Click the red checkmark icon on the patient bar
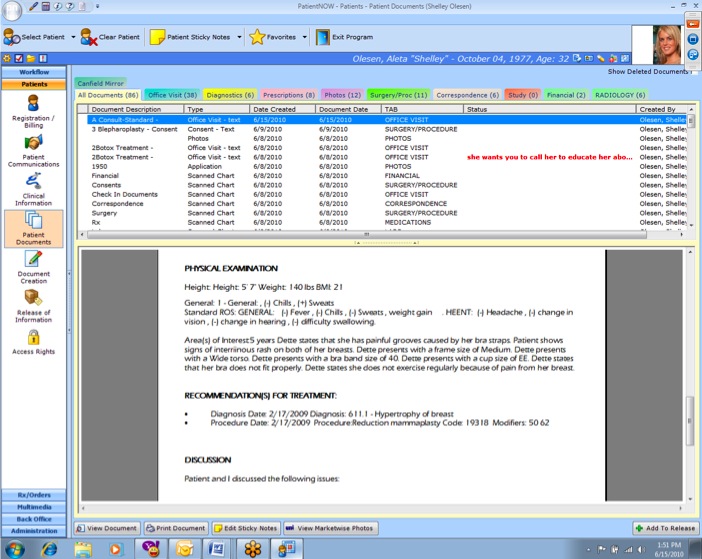Viewport: 702px width, 559px height. click(x=19, y=59)
